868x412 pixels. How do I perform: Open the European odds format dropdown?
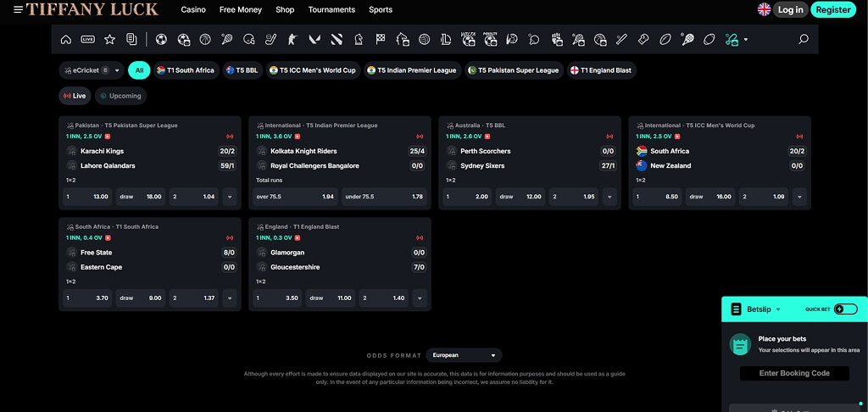[464, 355]
